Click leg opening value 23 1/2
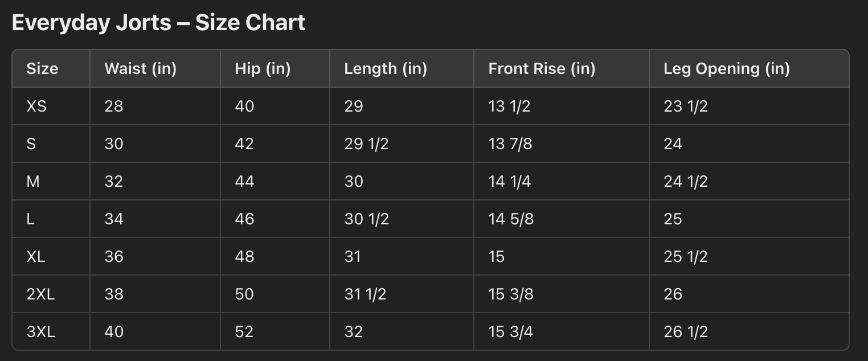Image resolution: width=868 pixels, height=361 pixels. click(x=685, y=106)
